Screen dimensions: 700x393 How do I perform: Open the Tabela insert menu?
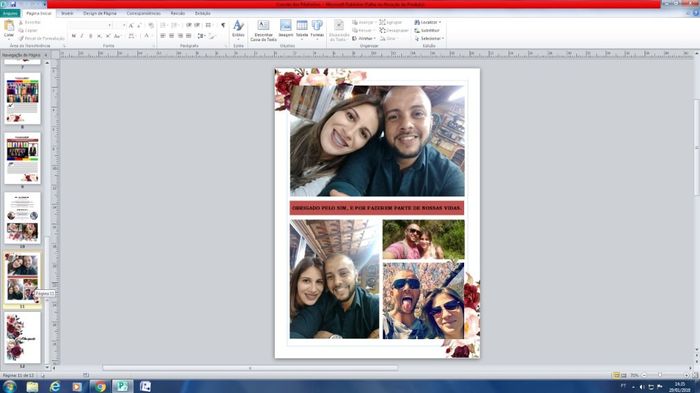click(302, 29)
